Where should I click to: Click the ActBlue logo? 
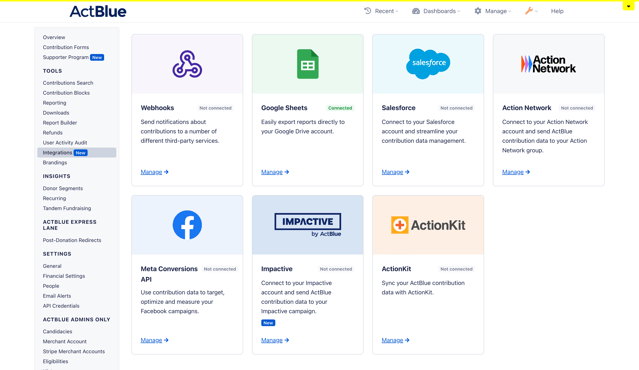[98, 11]
